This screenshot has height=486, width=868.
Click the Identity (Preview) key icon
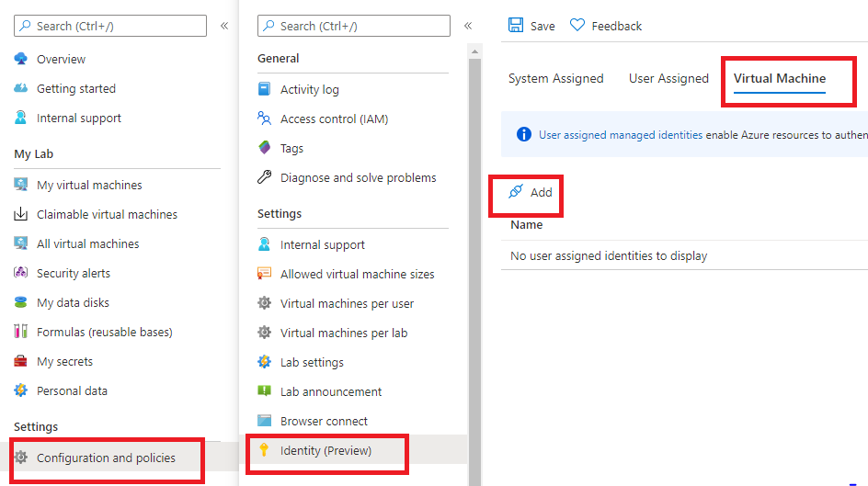(x=264, y=450)
